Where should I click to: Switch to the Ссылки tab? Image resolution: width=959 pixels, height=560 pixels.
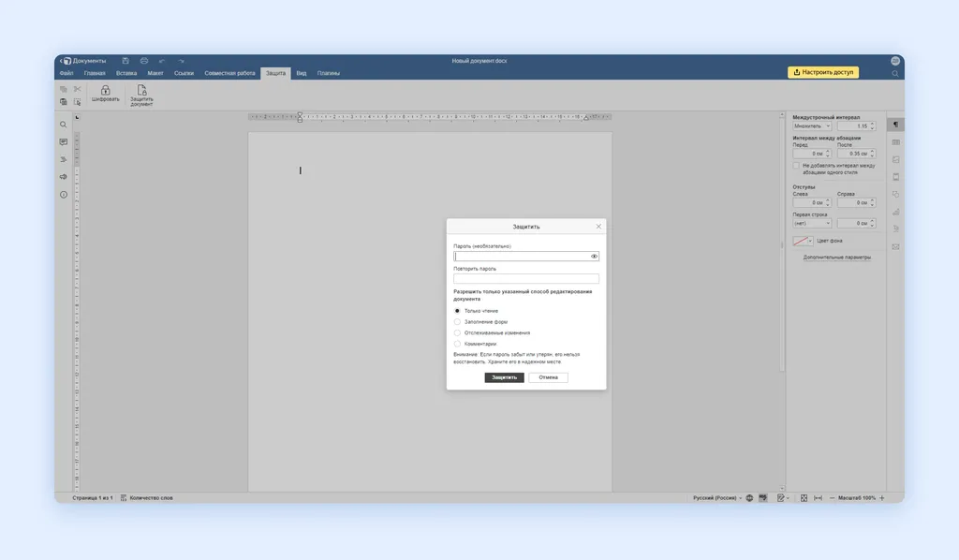click(x=184, y=73)
